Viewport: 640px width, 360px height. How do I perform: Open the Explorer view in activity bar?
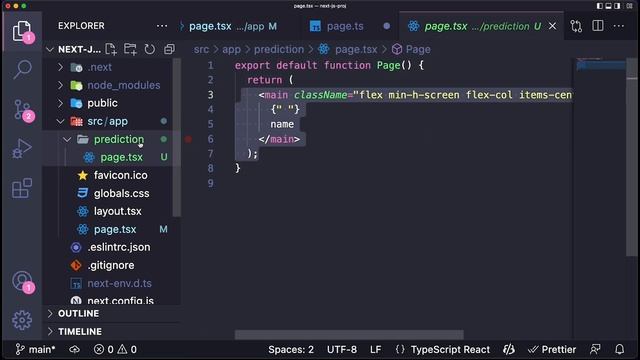22,31
